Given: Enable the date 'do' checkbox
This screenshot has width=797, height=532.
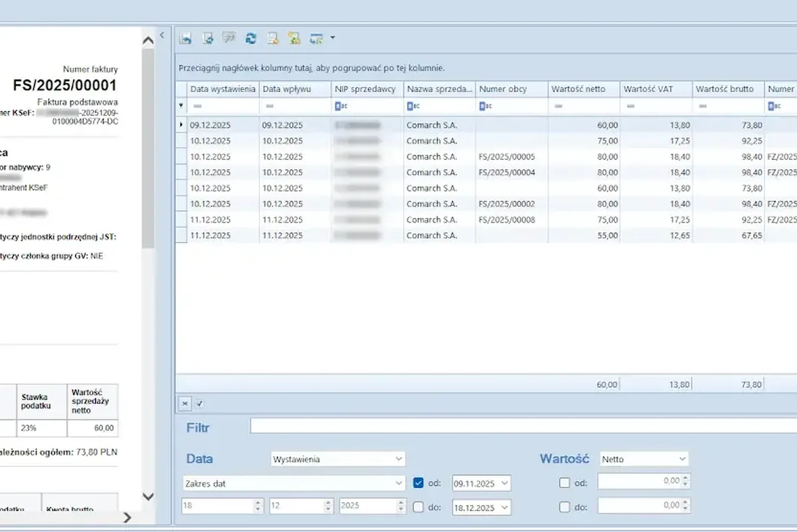Looking at the screenshot, I should 418,507.
